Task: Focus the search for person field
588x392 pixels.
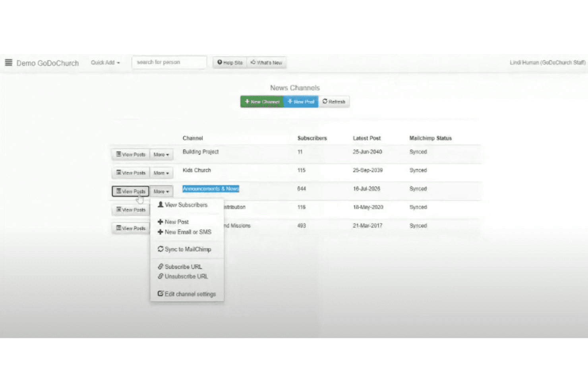Action: click(169, 62)
